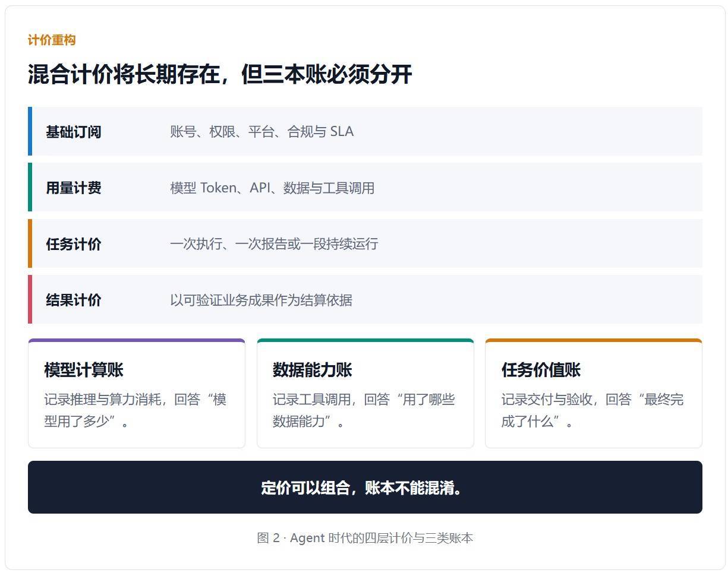The width and height of the screenshot is (728, 573).
Task: Select the main heading 混合计价将长期存在
Action: (x=124, y=75)
